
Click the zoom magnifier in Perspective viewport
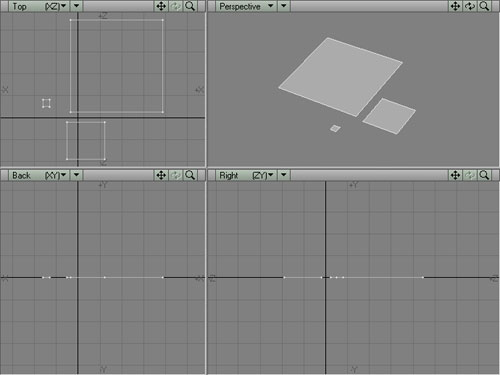point(484,6)
